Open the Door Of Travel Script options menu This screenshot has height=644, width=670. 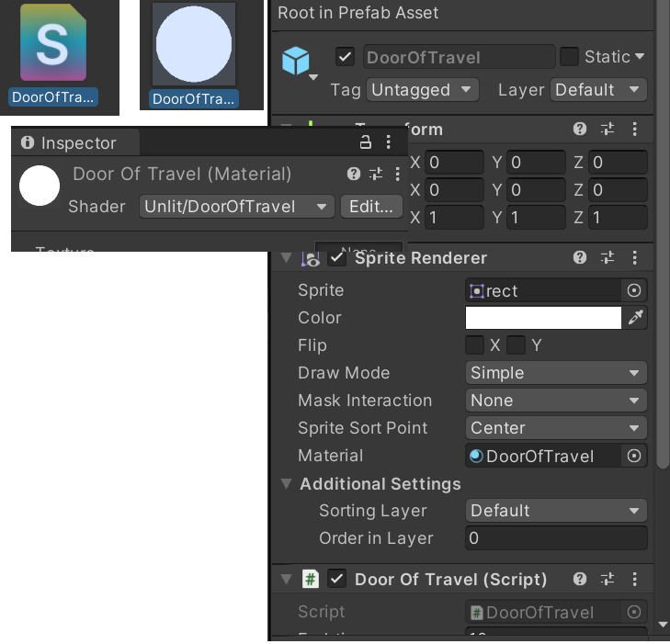[x=634, y=580]
